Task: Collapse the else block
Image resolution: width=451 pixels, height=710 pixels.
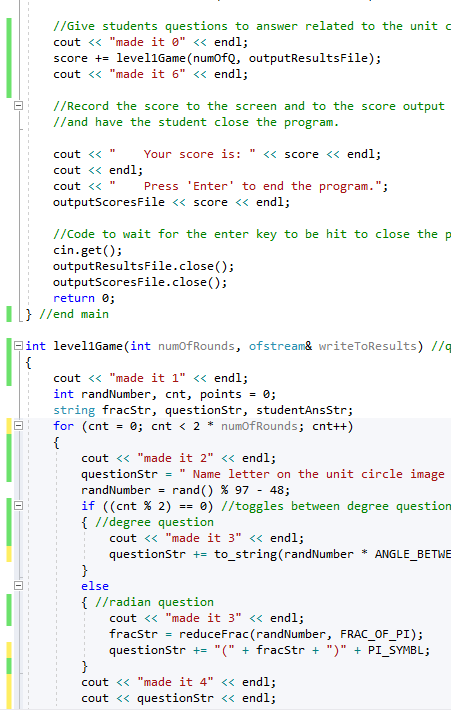Action: tap(18, 585)
